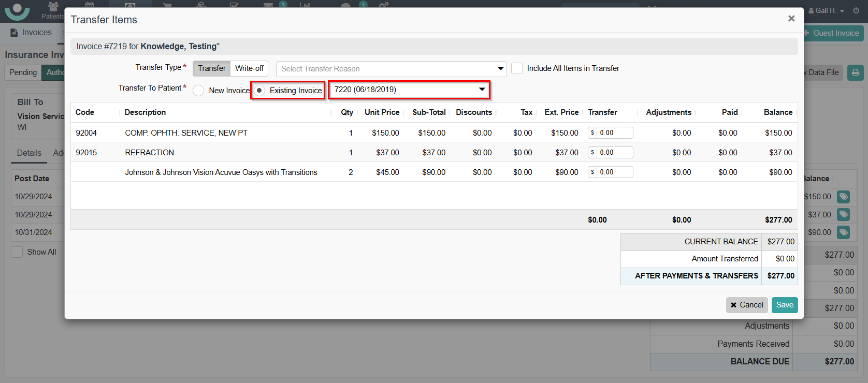Select the Transfer type option
The width and height of the screenshot is (868, 383).
click(211, 68)
